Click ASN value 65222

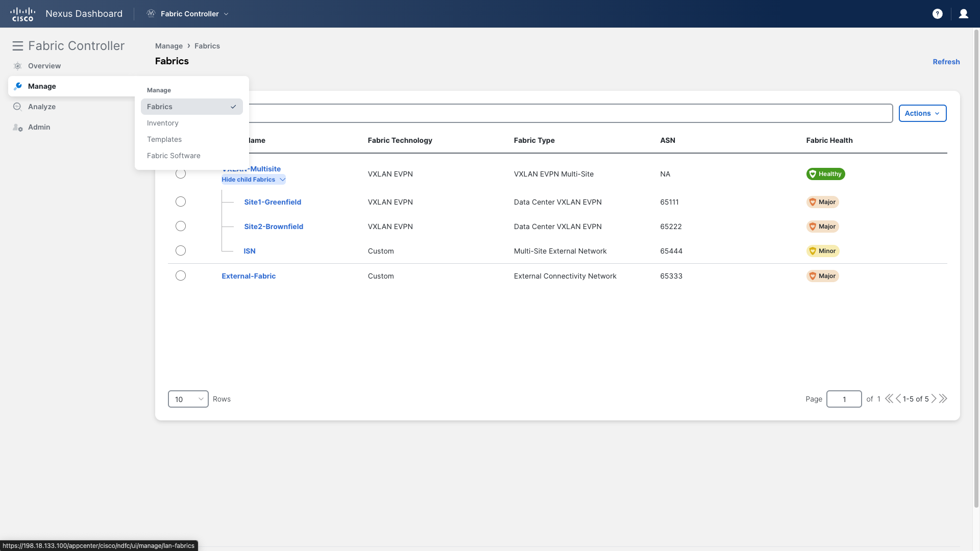[671, 227]
